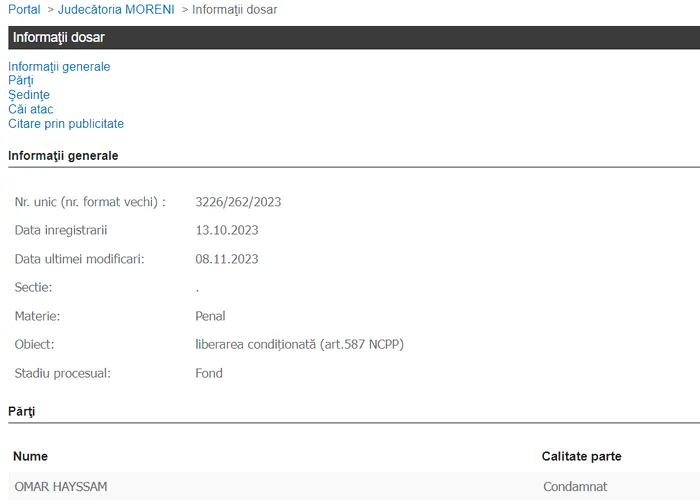Viewport: 700px width, 504px height.
Task: Open the Portal breadcrumb link
Action: (24, 10)
